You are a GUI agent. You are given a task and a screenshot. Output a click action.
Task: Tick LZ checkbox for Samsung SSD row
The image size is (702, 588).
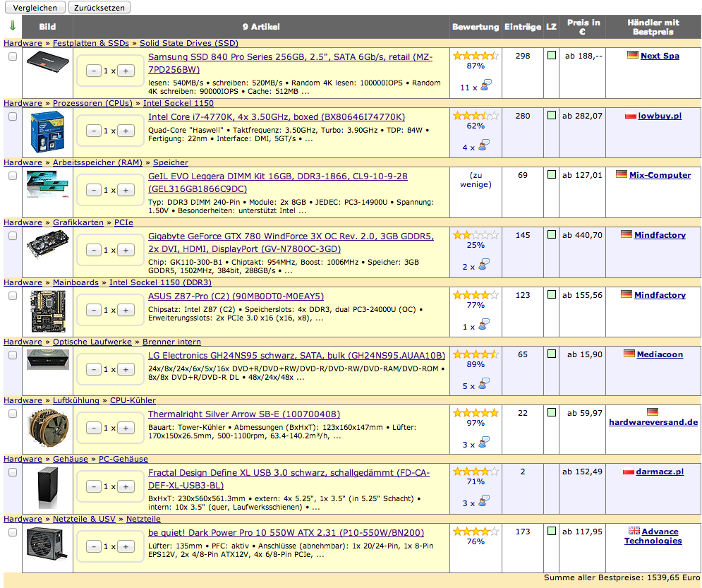[x=552, y=55]
